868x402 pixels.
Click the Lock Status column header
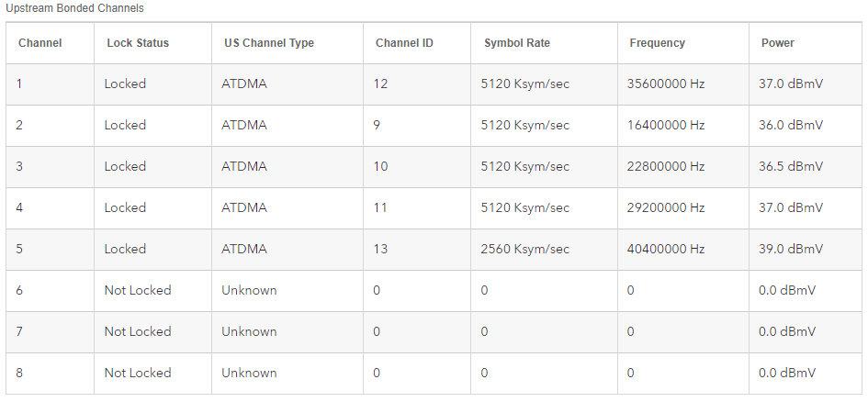click(x=138, y=43)
